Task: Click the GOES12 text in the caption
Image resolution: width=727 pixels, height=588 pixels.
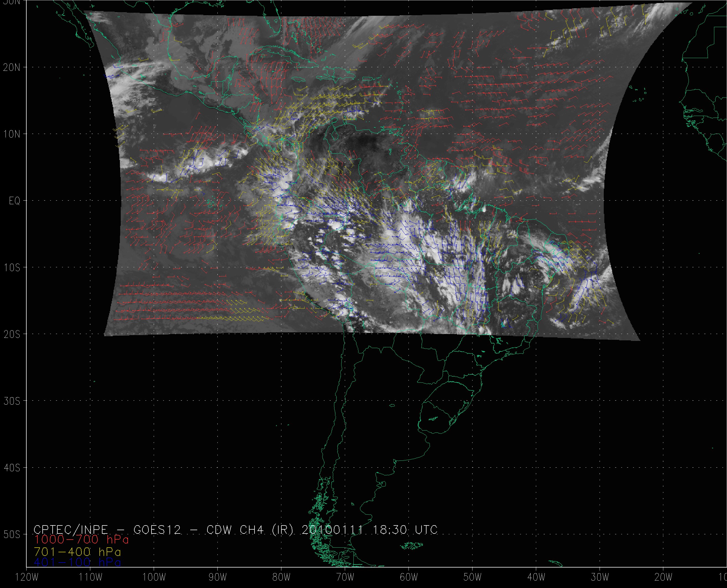Action: (157, 529)
